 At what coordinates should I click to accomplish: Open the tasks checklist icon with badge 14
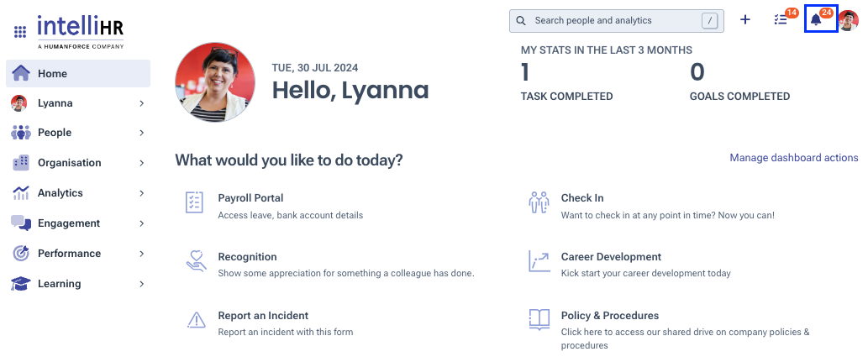(781, 20)
